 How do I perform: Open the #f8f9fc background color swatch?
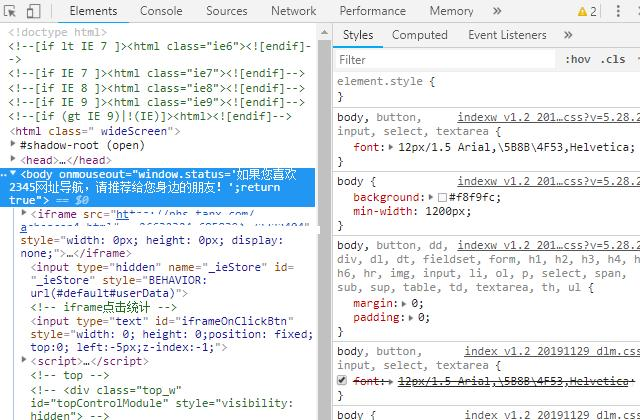pos(442,198)
